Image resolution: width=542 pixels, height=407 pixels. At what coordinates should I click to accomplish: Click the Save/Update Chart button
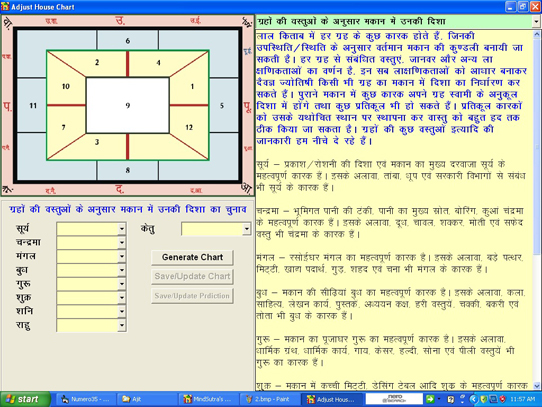click(192, 276)
